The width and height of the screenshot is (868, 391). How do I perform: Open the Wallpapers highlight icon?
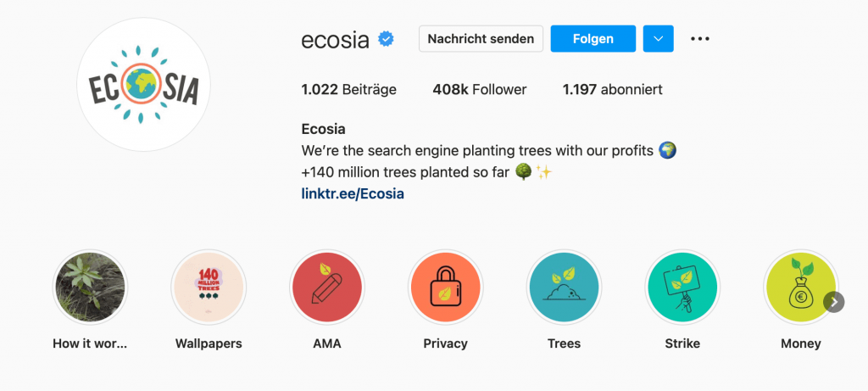(x=209, y=287)
